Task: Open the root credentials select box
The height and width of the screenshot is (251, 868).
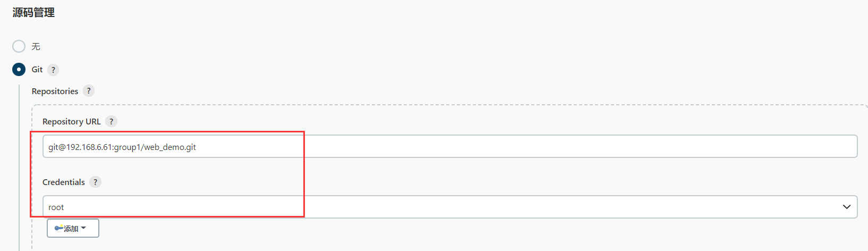Action: pyautogui.click(x=450, y=207)
